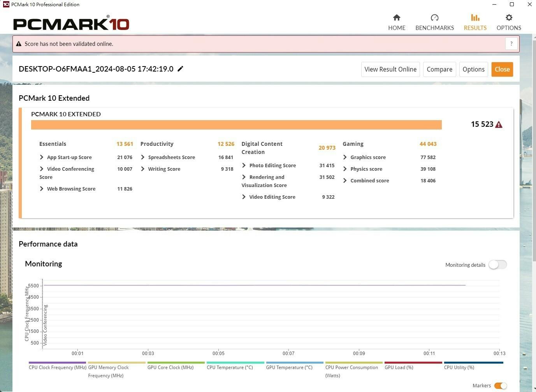Click the 5500 MHz axis label

point(33,285)
